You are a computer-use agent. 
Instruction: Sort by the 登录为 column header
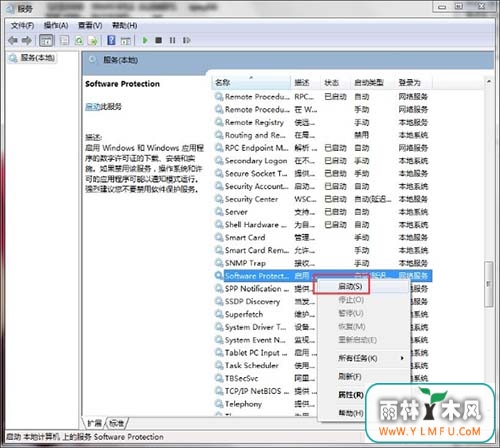tap(413, 82)
